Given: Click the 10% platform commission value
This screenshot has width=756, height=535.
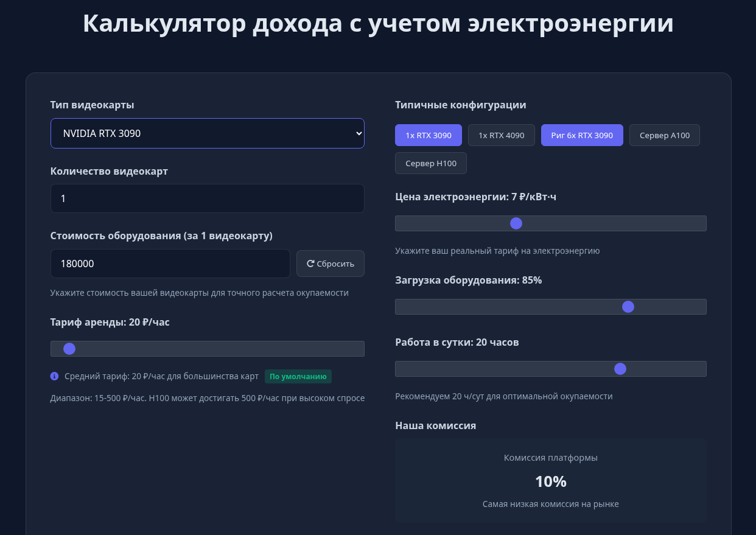Looking at the screenshot, I should (x=551, y=482).
